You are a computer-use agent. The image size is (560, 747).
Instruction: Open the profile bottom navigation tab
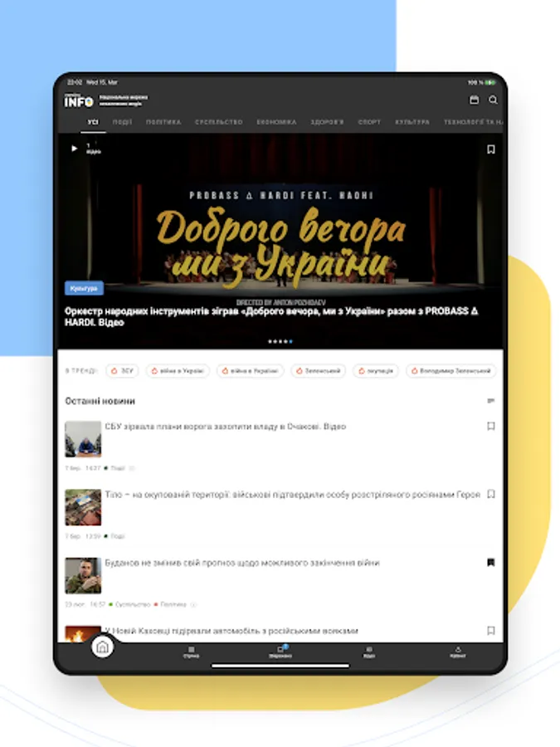(x=458, y=652)
